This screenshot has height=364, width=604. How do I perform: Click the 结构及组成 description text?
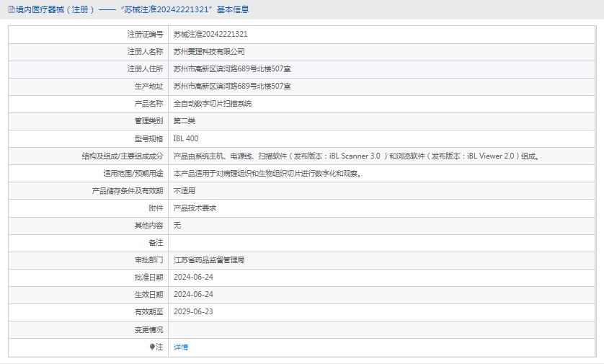(356, 156)
